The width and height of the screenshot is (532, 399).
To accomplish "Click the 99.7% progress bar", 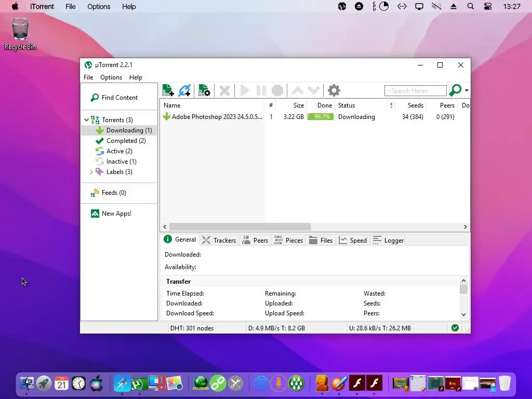I will click(320, 117).
